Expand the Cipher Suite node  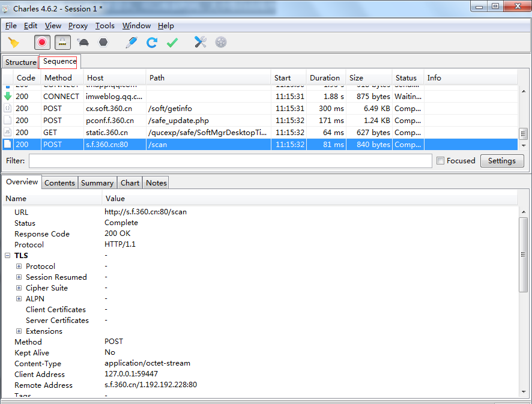(19, 288)
